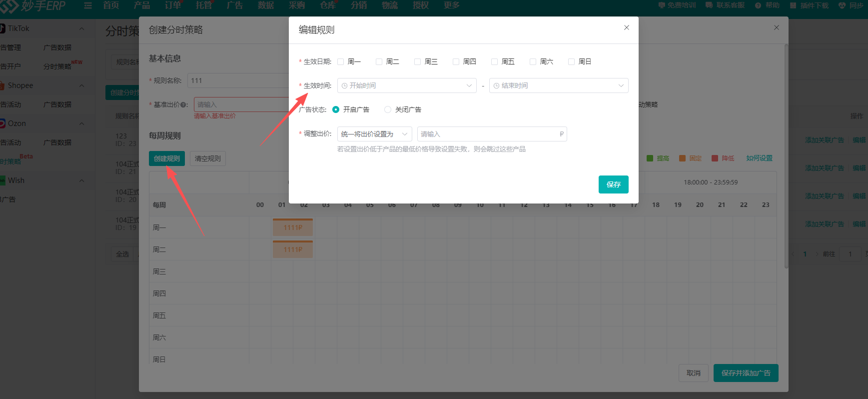Open the 帮助 help icon
Image resolution: width=868 pixels, height=399 pixels.
(x=758, y=5)
